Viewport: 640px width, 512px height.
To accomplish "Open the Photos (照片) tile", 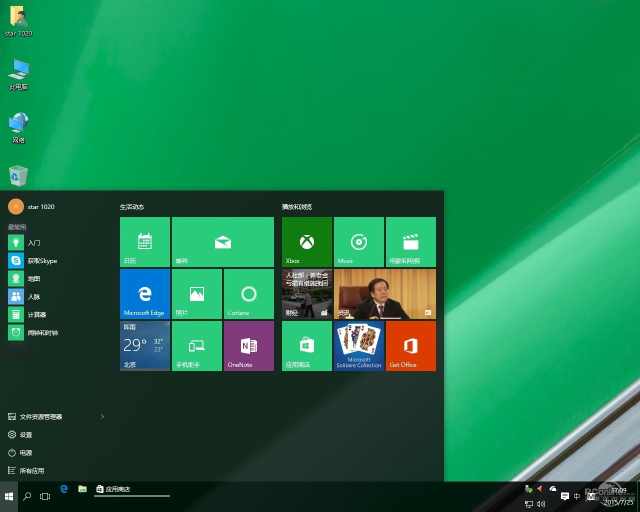I will click(197, 294).
